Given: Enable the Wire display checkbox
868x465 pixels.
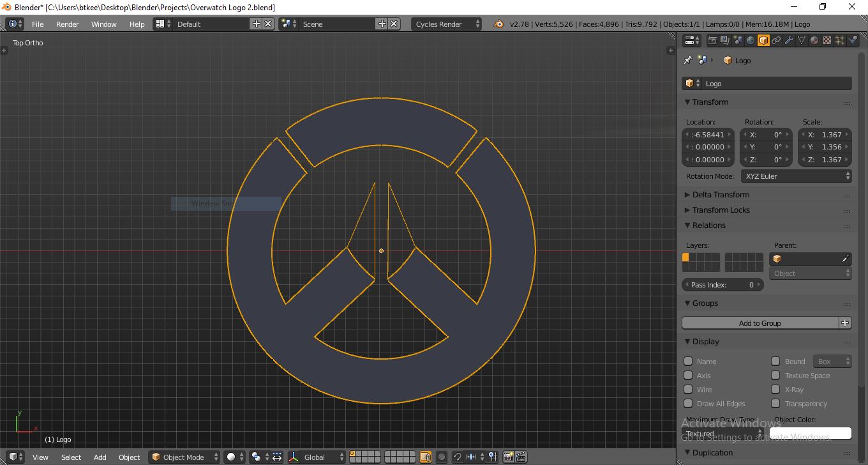Looking at the screenshot, I should click(688, 389).
